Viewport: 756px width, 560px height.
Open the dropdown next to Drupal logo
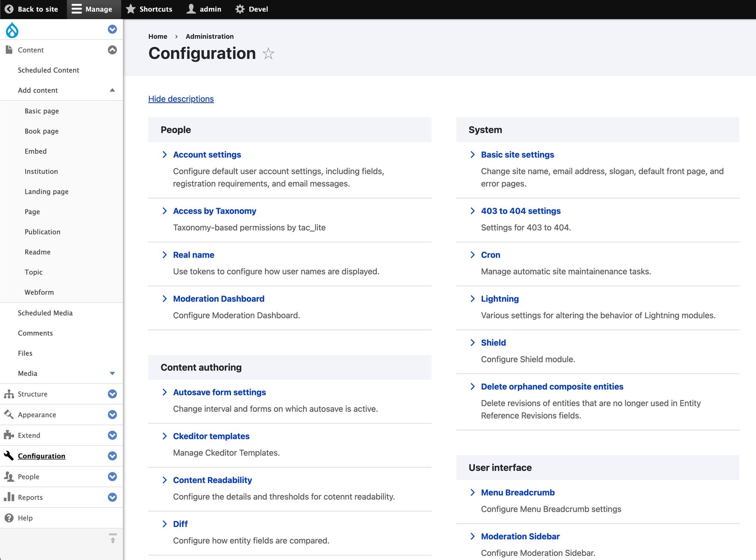112,29
